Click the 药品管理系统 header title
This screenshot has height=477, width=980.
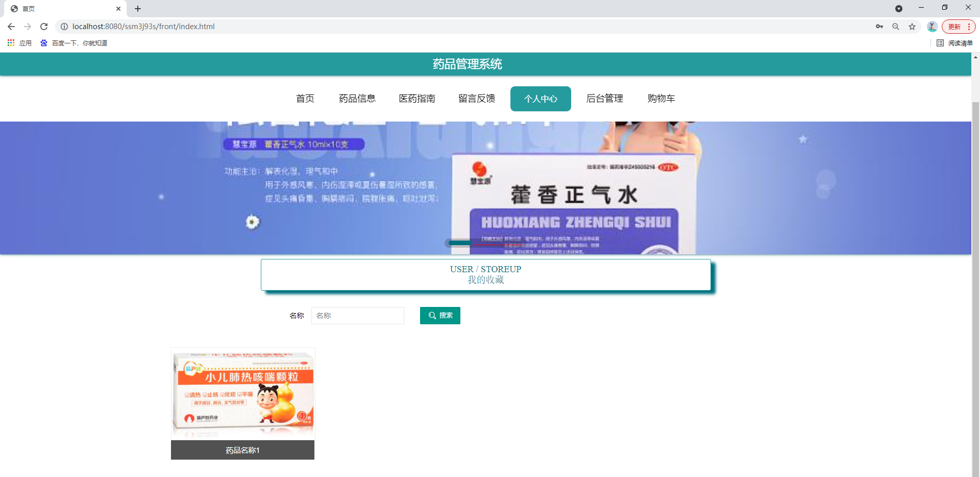[468, 64]
